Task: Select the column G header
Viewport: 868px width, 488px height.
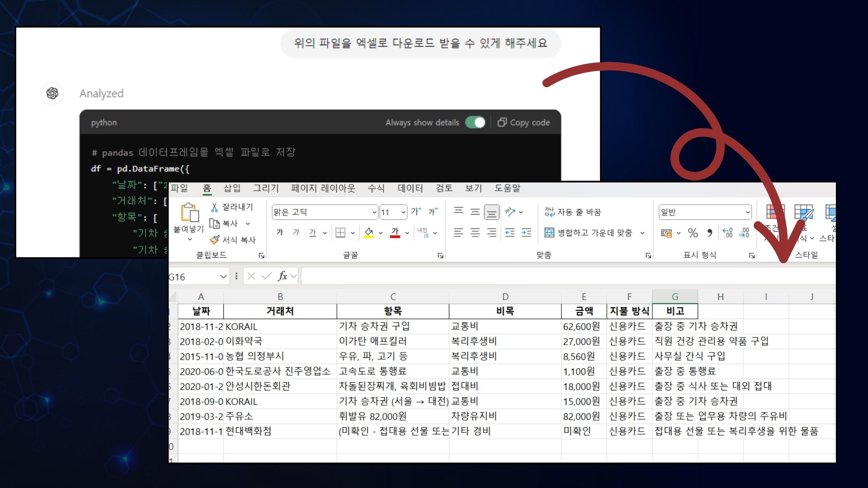Action: [x=675, y=297]
